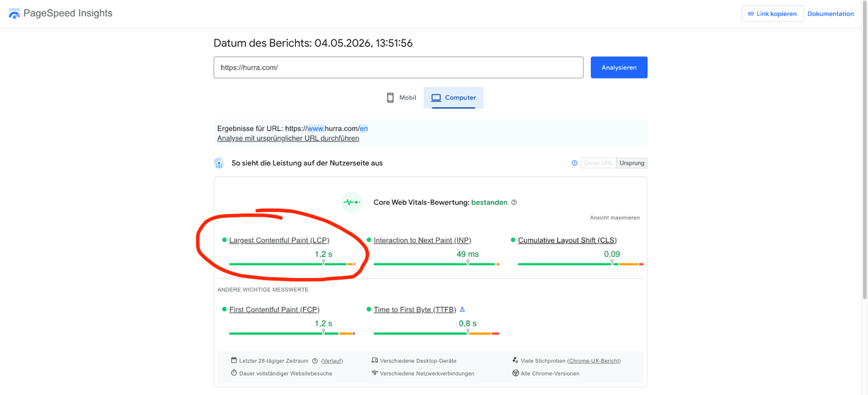The image size is (868, 395).
Task: Open Time to First Byte (TTFB) link
Action: coord(415,310)
